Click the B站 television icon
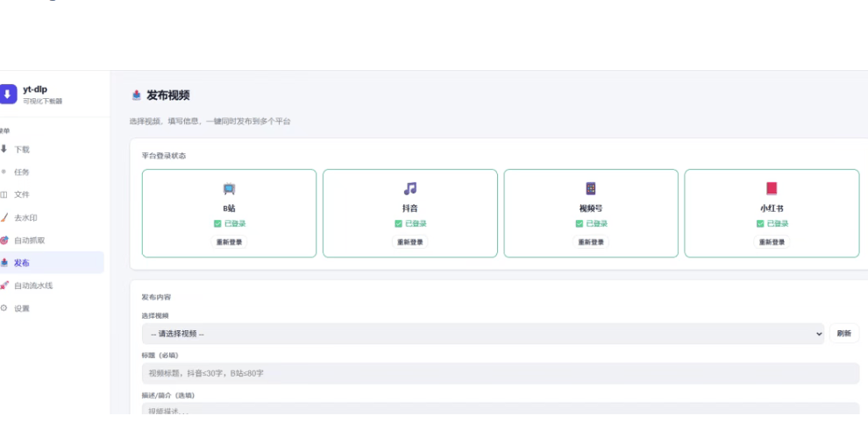Screen dimensions: 868x430 (229, 189)
